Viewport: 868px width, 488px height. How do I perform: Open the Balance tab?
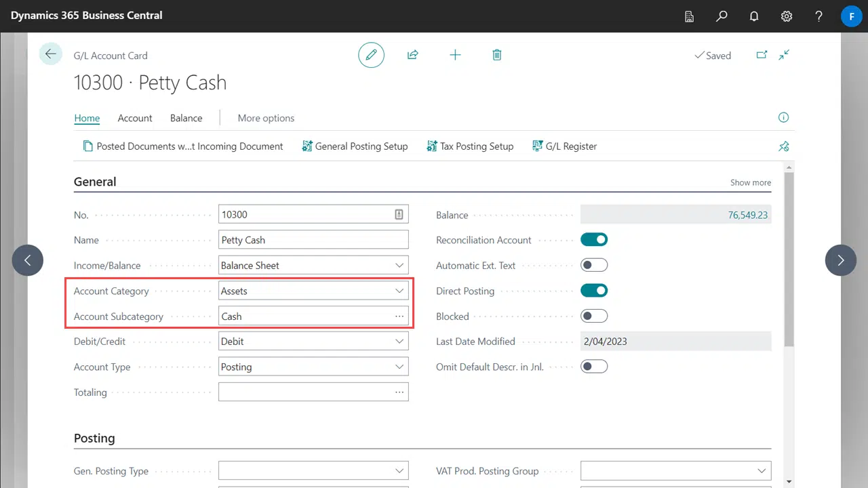tap(186, 118)
